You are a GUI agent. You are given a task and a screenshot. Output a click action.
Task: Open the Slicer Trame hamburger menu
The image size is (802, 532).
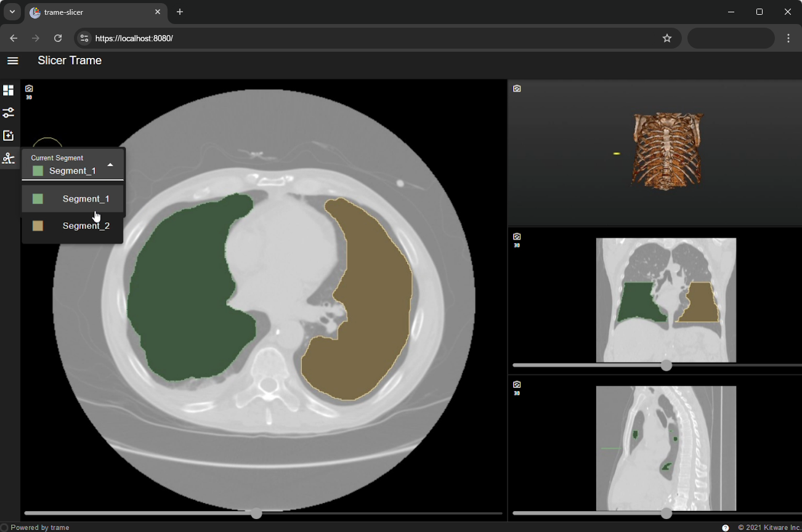[x=12, y=60]
